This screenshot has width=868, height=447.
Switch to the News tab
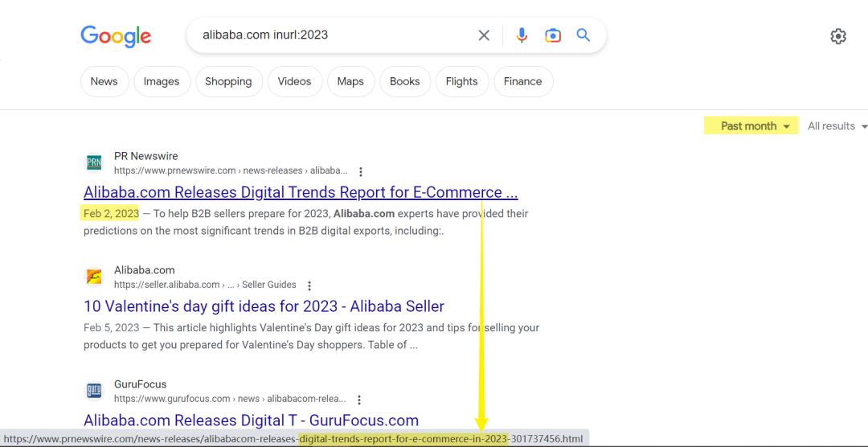point(104,81)
